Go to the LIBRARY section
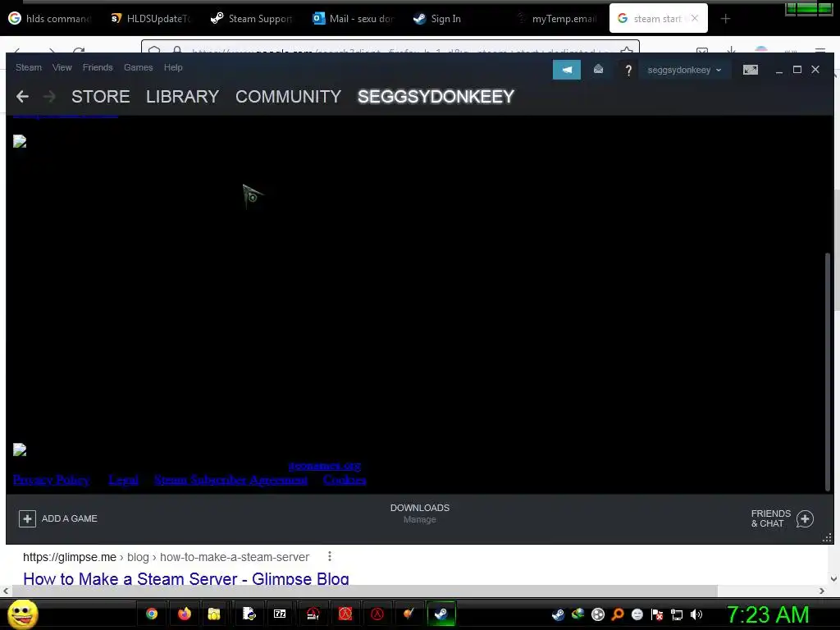This screenshot has width=840, height=630. click(183, 97)
